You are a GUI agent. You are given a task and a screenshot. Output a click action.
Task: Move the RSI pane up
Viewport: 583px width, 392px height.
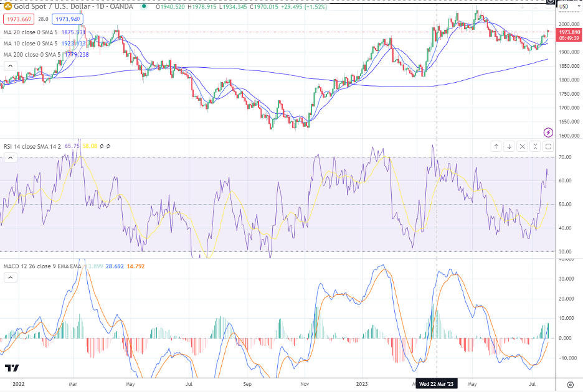pos(496,147)
